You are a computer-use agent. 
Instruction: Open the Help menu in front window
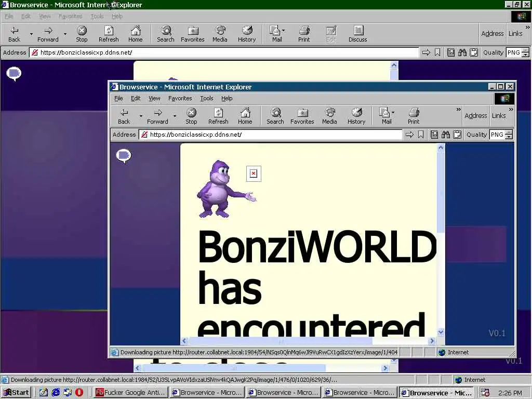pos(227,98)
